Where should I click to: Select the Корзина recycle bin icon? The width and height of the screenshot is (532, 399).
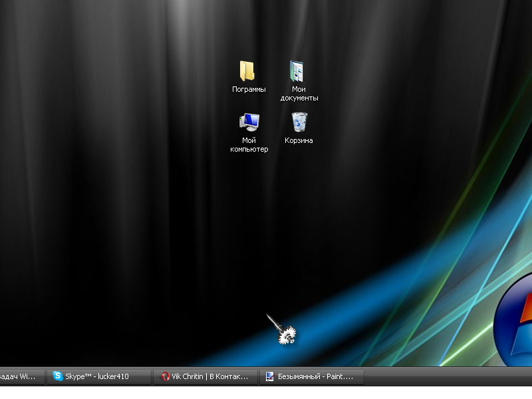coord(299,122)
